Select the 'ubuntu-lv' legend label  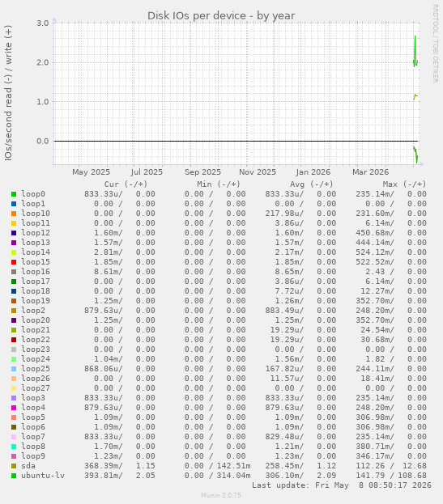43,475
